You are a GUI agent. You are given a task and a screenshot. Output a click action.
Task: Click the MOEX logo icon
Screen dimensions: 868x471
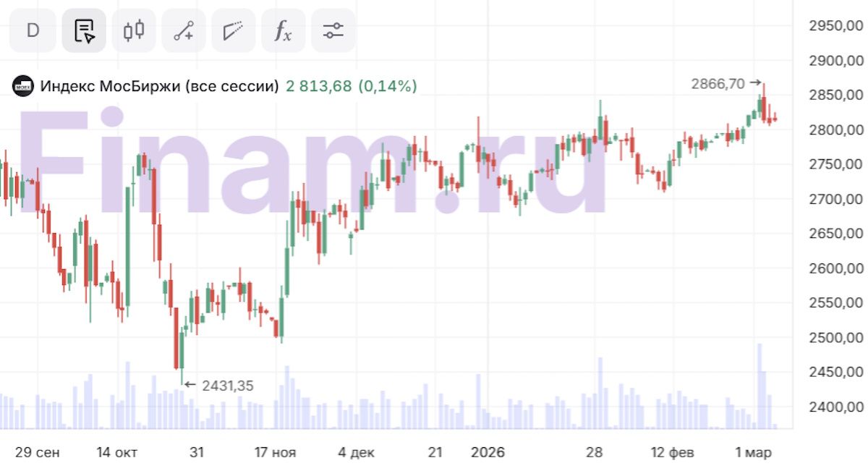point(24,86)
